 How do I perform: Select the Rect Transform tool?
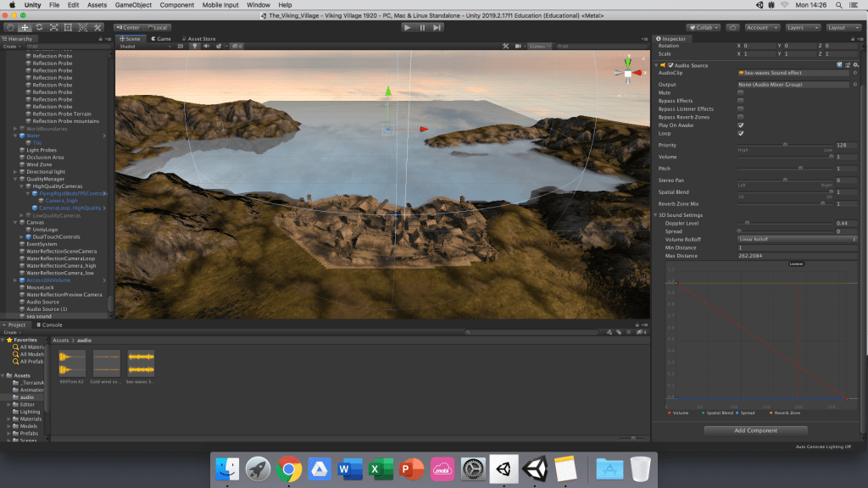(70, 27)
